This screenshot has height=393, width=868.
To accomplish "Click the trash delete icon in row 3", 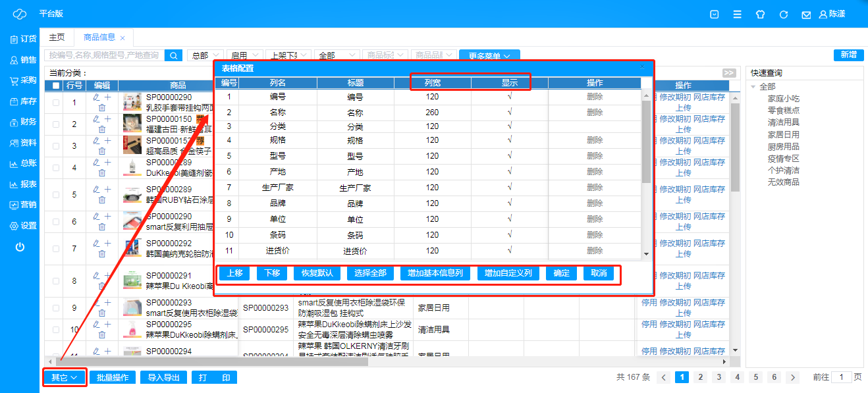I will coord(101,151).
